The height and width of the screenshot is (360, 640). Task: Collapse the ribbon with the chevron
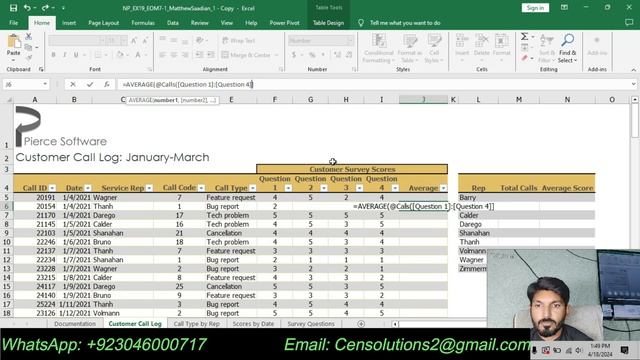click(633, 70)
